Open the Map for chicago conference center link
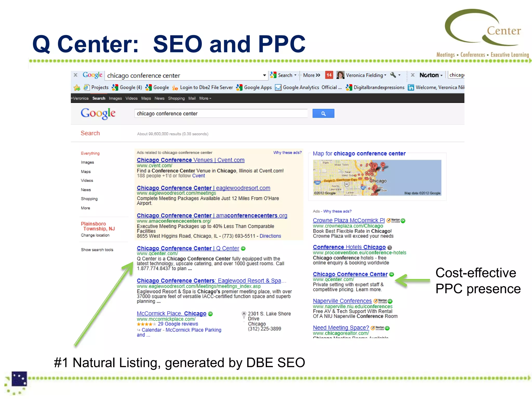532x399 pixels. [359, 154]
